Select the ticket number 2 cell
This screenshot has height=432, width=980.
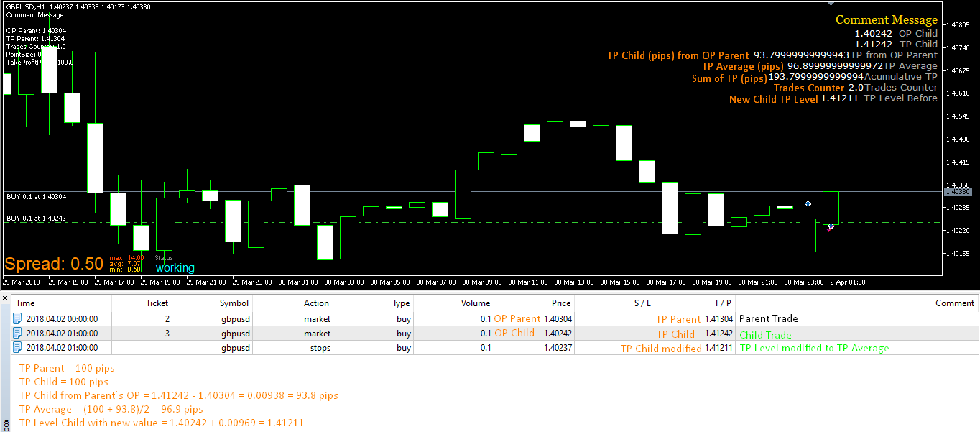coord(167,319)
